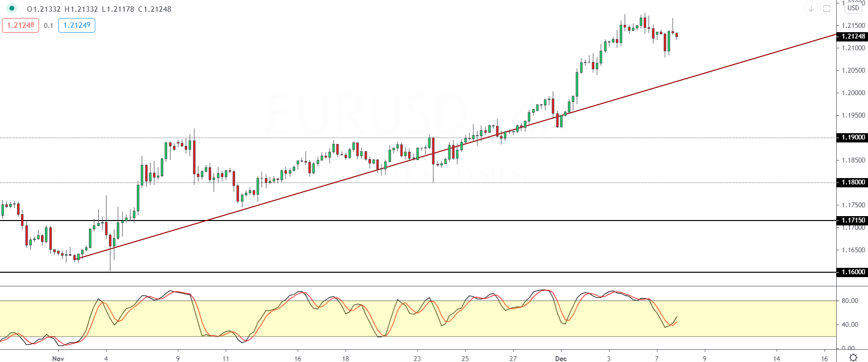Click the 1.17150 horizontal line price label

point(853,221)
